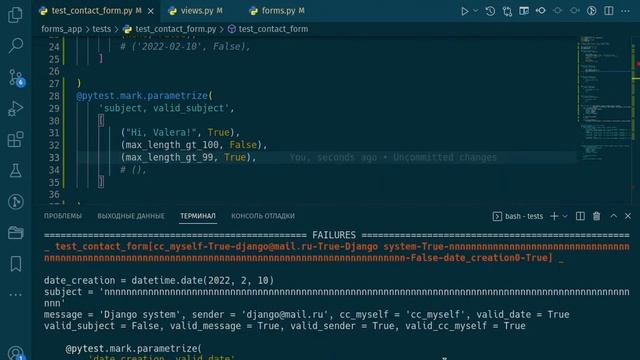Open the Bookmarks view
This screenshot has width=640, height=360.
click(x=16, y=264)
